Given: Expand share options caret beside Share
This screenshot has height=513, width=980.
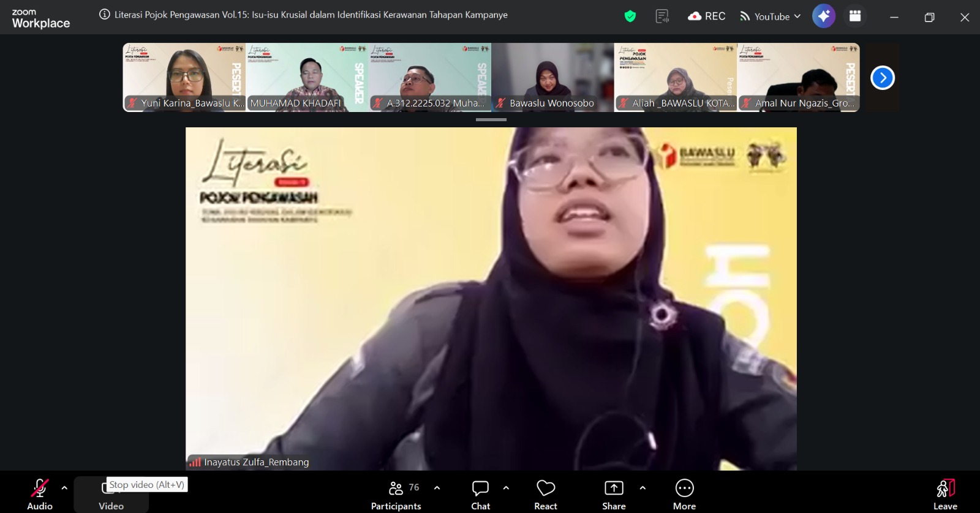Looking at the screenshot, I should [x=643, y=488].
